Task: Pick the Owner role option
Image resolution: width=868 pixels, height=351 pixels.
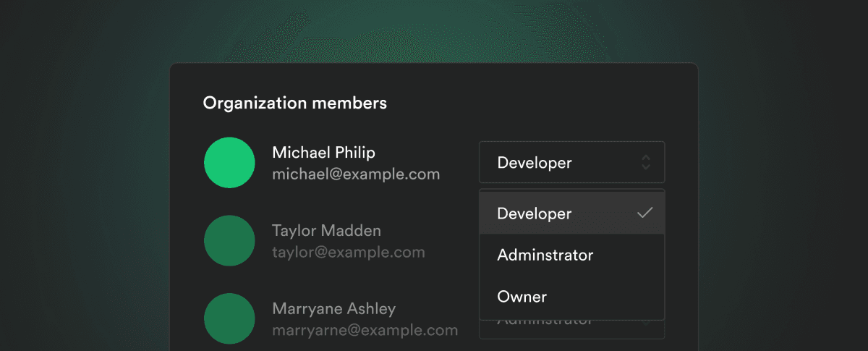Action: pyautogui.click(x=522, y=297)
